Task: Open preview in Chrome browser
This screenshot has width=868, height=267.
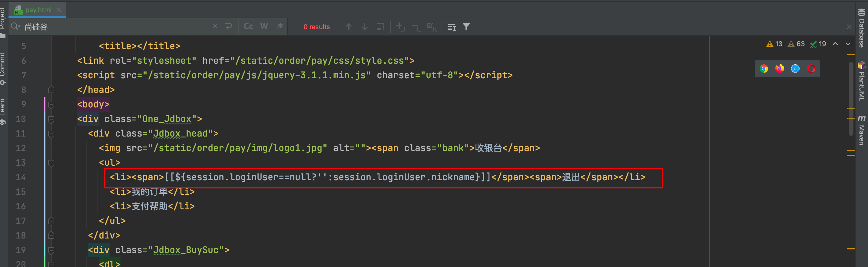Action: click(x=764, y=69)
